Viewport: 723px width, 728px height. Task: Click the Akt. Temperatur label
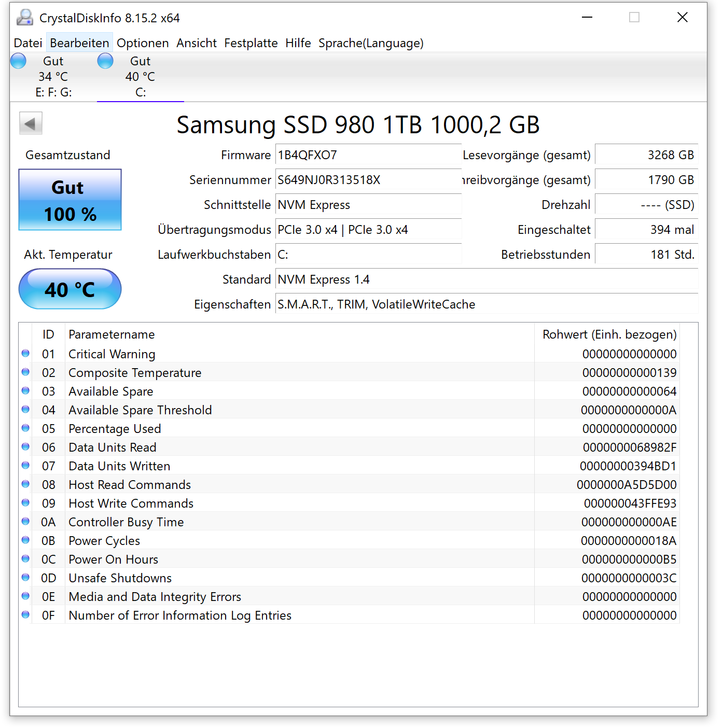coord(68,255)
